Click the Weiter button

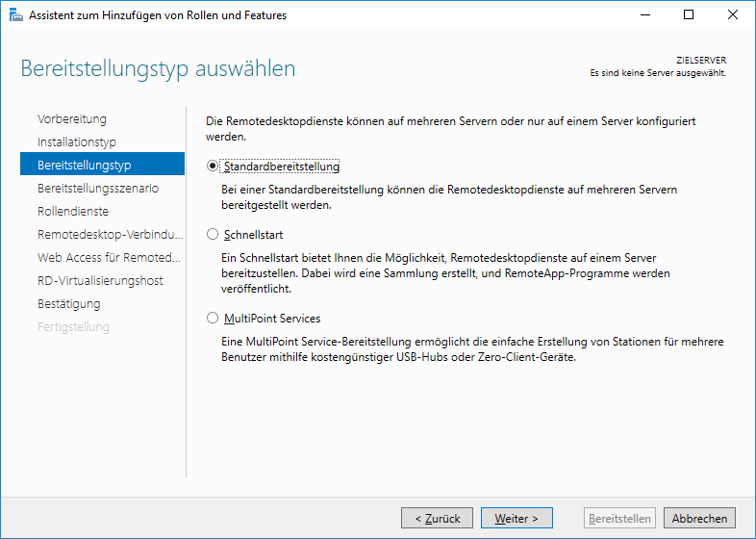[x=517, y=518]
